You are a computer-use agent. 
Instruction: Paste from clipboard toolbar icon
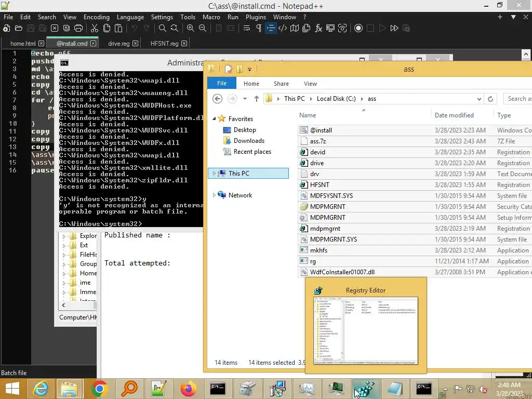(x=118, y=28)
